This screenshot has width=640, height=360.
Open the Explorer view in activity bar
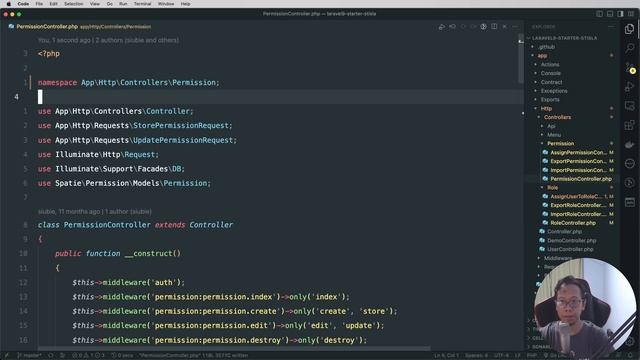[x=629, y=29]
